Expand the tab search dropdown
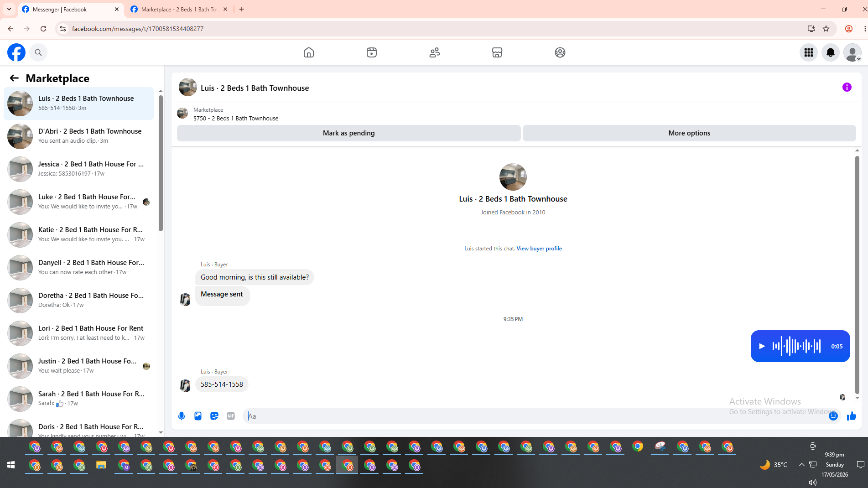 9,9
